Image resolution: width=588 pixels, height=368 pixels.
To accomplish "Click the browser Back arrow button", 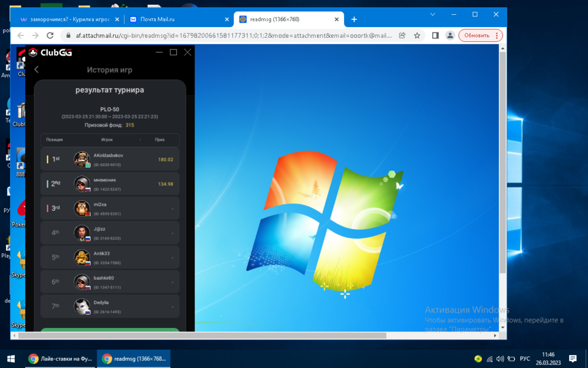I will 21,35.
